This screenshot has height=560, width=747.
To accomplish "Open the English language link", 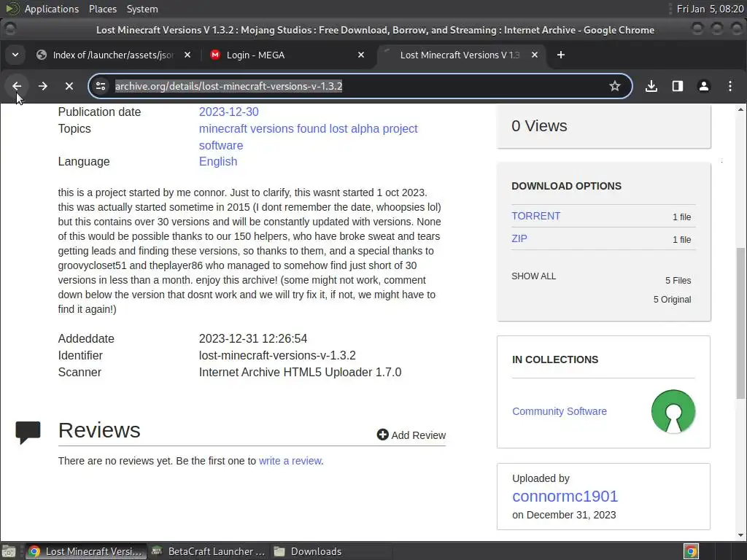I will coord(218,161).
